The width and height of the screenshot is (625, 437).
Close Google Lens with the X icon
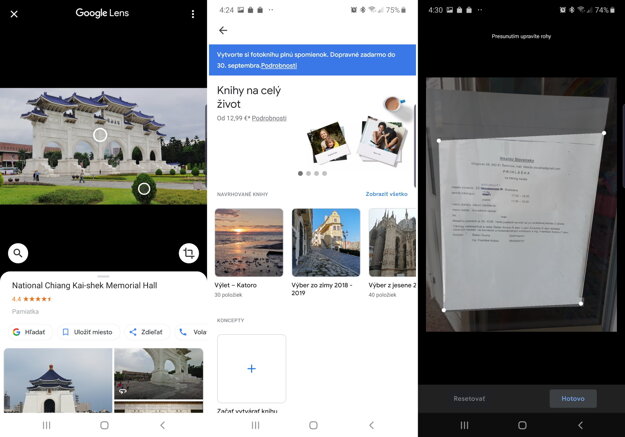14,14
